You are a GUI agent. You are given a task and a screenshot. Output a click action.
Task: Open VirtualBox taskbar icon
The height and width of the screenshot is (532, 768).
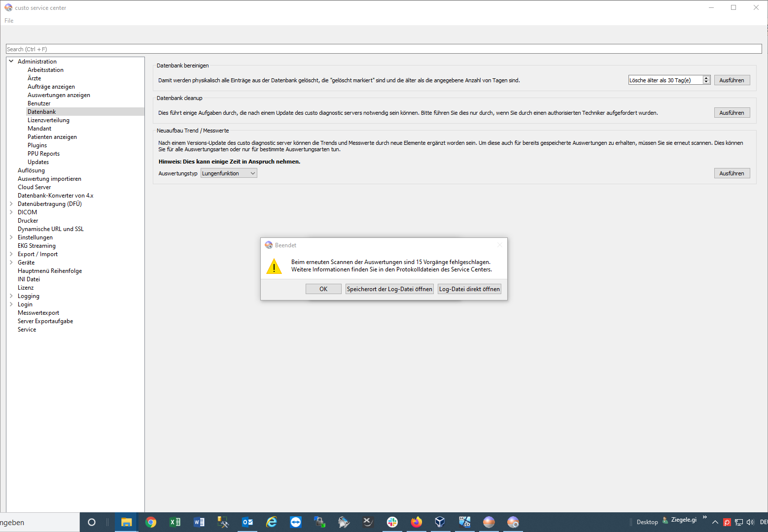[440, 522]
